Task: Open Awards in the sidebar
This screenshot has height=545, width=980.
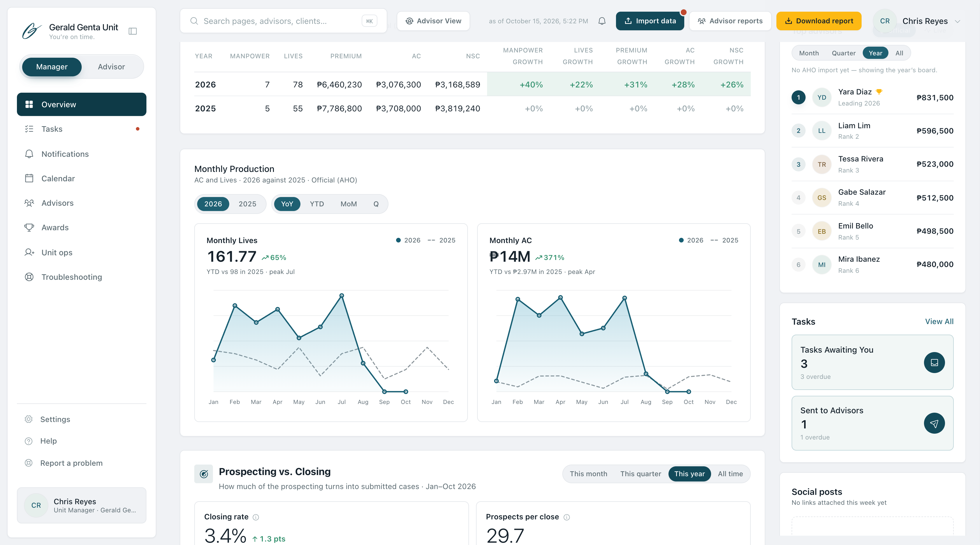Action: 81,227
